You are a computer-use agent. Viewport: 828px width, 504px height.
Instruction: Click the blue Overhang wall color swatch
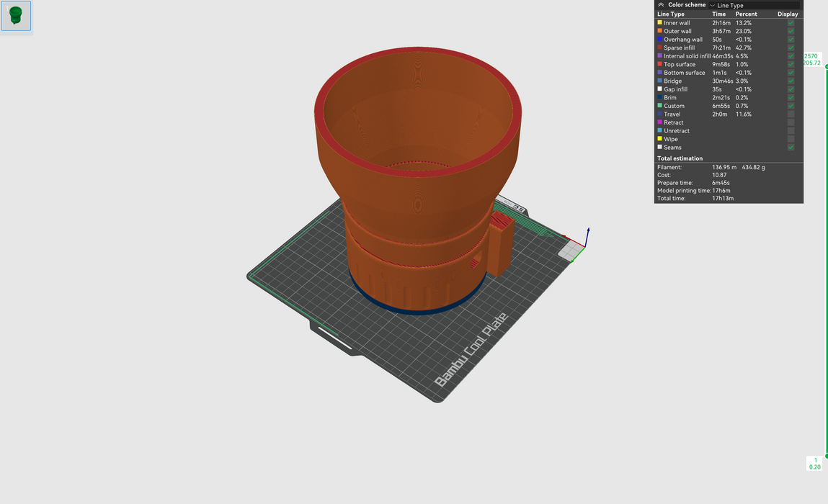click(659, 40)
